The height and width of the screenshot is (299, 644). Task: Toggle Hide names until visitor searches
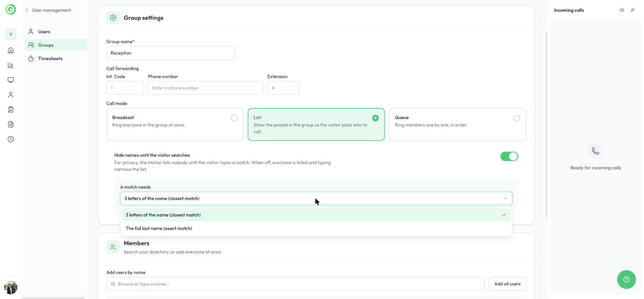pos(509,156)
